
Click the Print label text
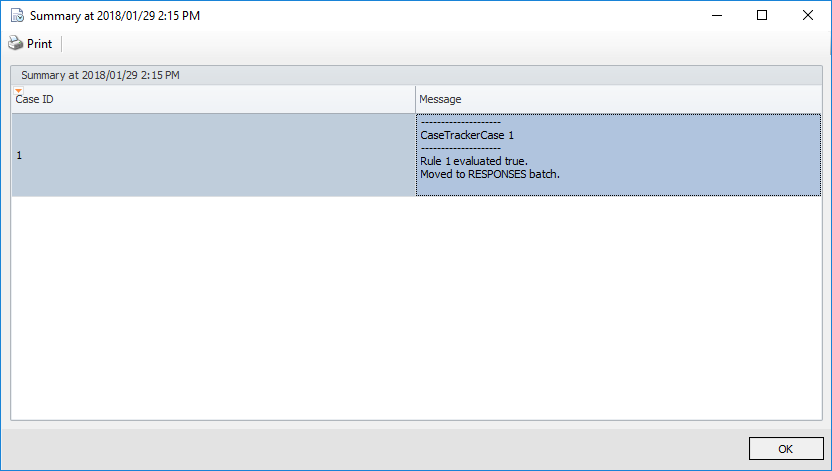coord(39,44)
